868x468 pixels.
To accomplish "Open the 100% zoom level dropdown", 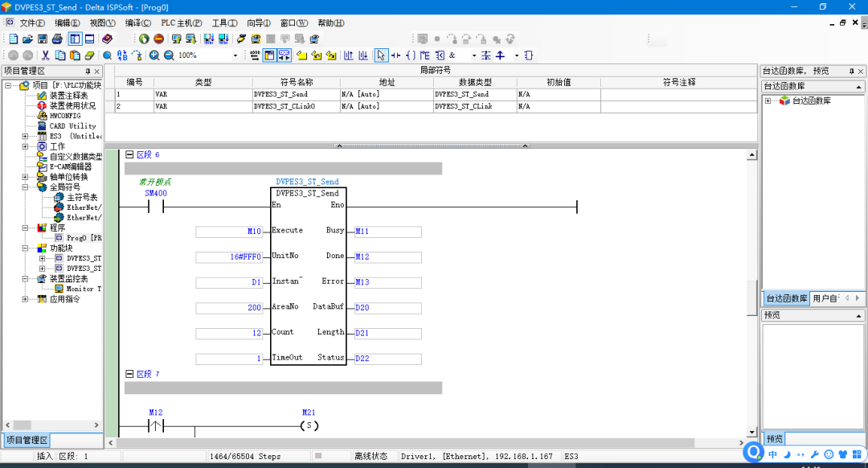I will [x=235, y=55].
